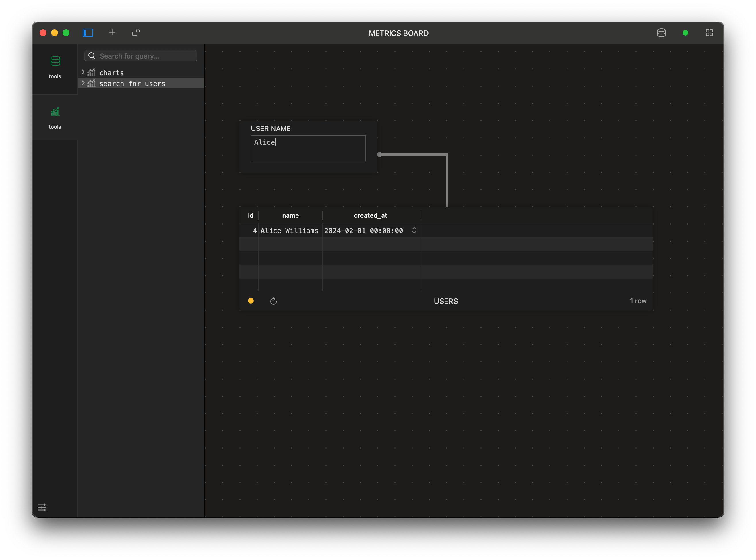Focus the Search for query field

(141, 56)
